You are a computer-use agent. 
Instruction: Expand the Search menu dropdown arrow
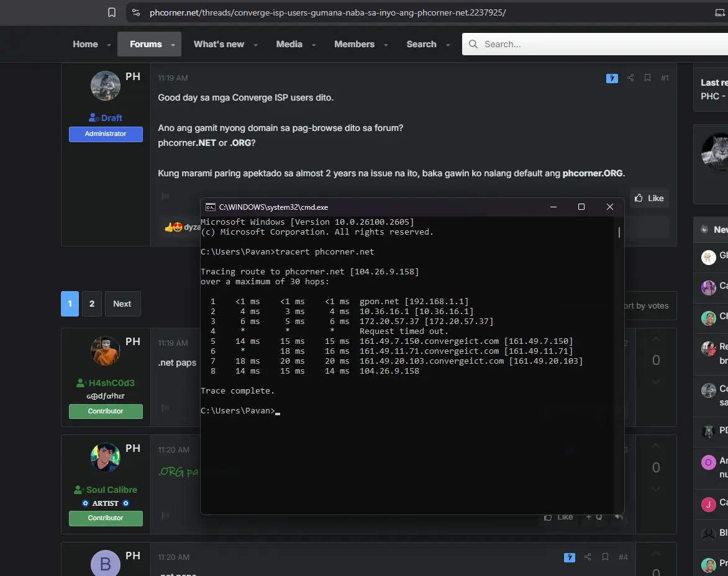[x=448, y=45]
